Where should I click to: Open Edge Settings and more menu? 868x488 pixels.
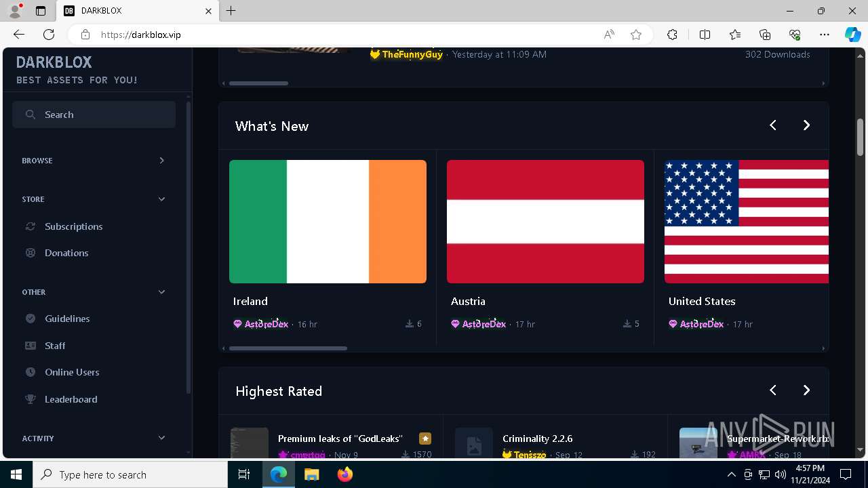click(x=825, y=35)
